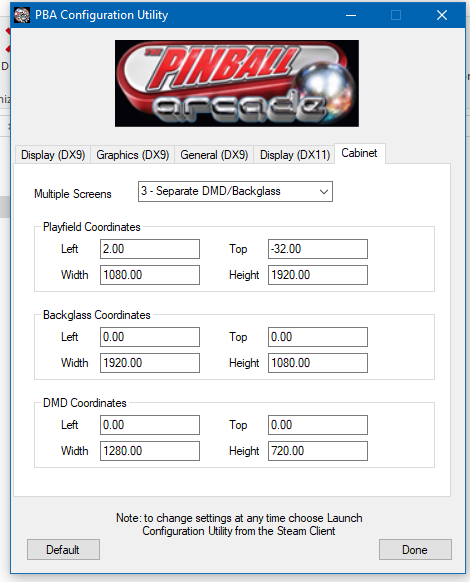Click the Pinball Arcade logo banner
The image size is (470, 582).
[237, 84]
